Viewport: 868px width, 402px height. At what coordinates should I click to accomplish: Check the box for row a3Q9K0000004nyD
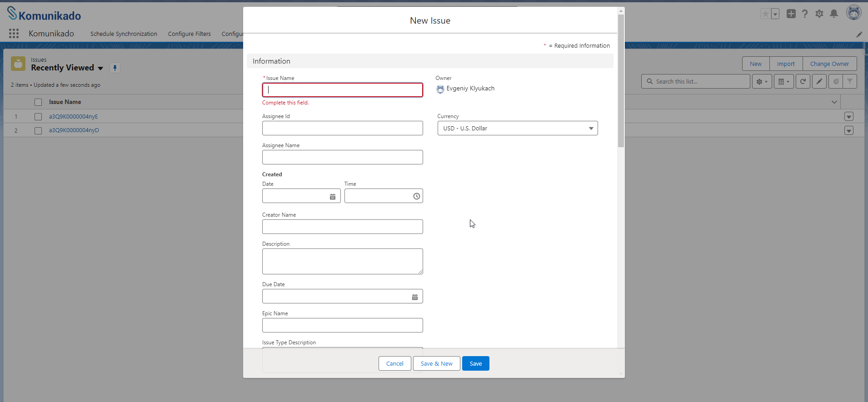[38, 130]
